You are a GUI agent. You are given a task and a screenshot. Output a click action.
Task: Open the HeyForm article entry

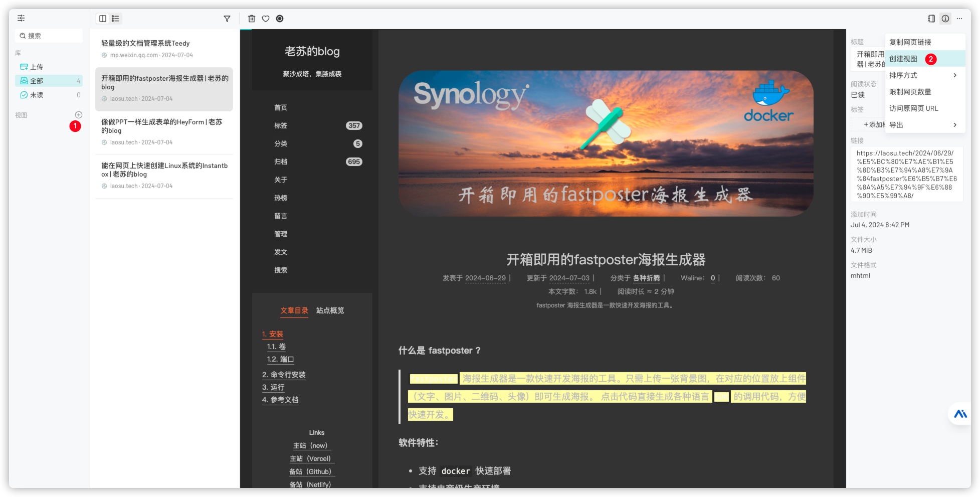[x=164, y=132]
